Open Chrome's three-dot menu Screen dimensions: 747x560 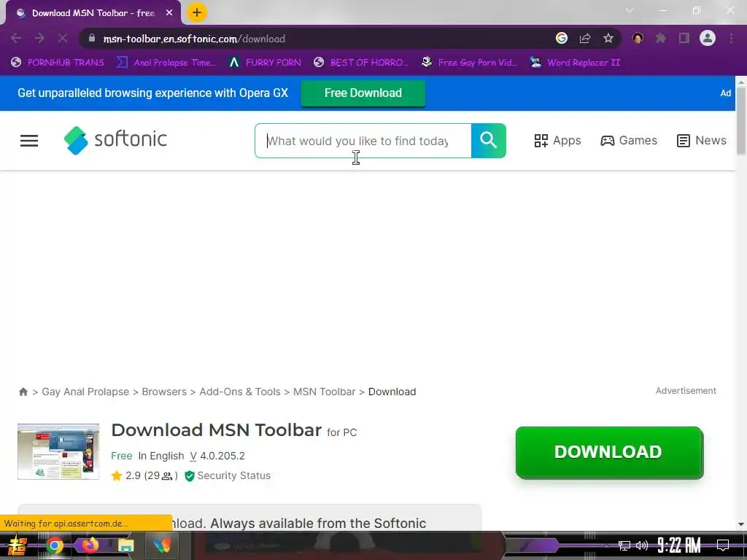click(x=731, y=38)
